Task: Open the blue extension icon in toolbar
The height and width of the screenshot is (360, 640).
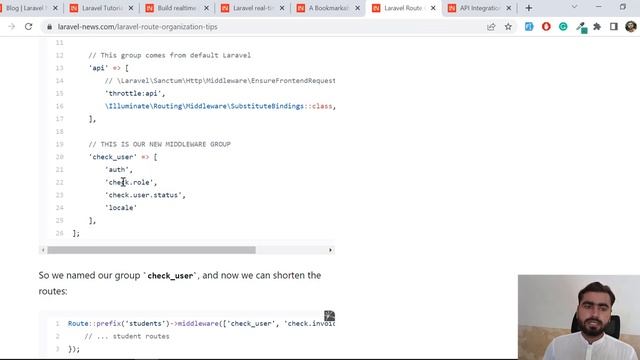Action: tap(529, 27)
